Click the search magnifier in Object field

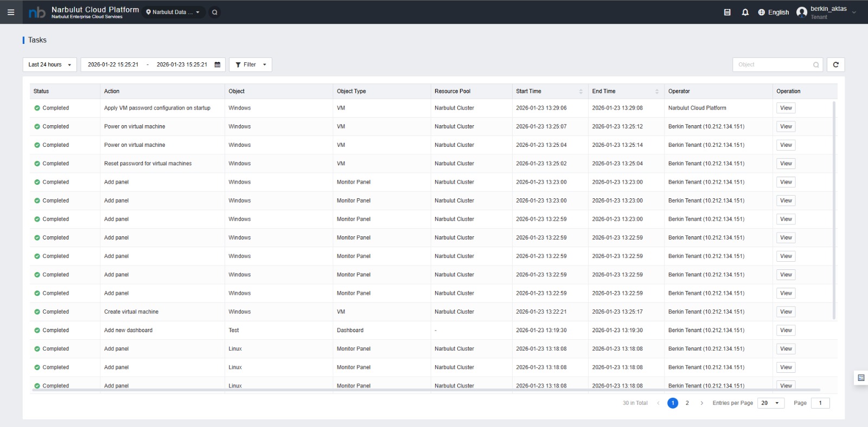coord(816,65)
